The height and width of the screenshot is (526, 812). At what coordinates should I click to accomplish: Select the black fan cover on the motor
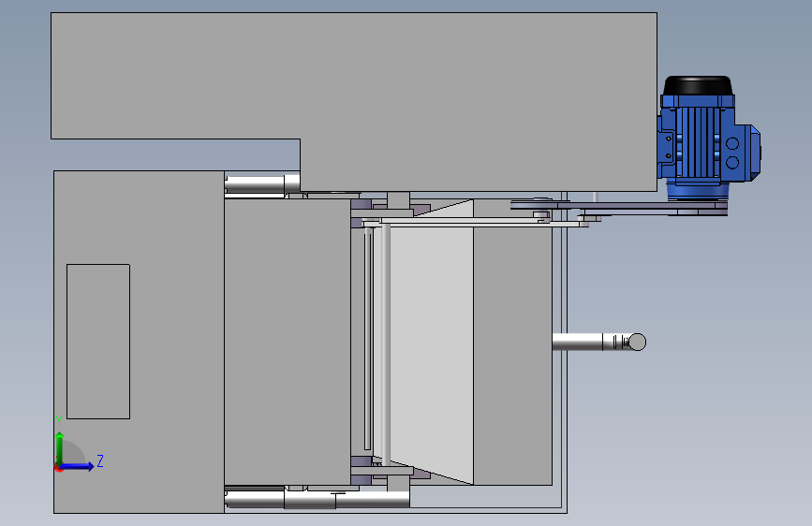[698, 85]
